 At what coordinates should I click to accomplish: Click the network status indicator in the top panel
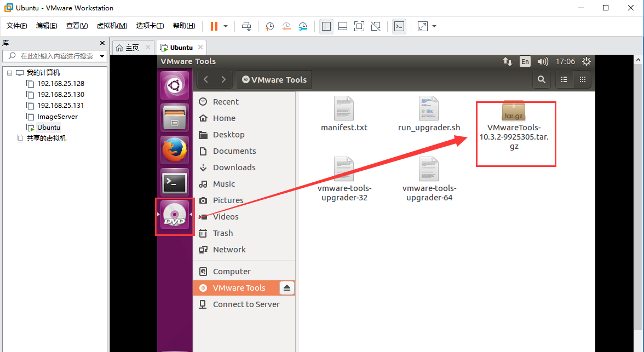tap(508, 62)
